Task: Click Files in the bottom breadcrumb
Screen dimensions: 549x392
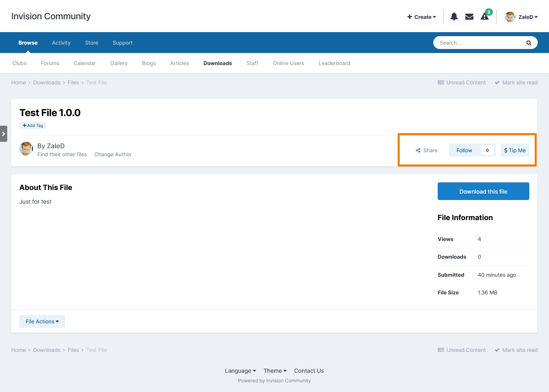Action: [x=73, y=350]
